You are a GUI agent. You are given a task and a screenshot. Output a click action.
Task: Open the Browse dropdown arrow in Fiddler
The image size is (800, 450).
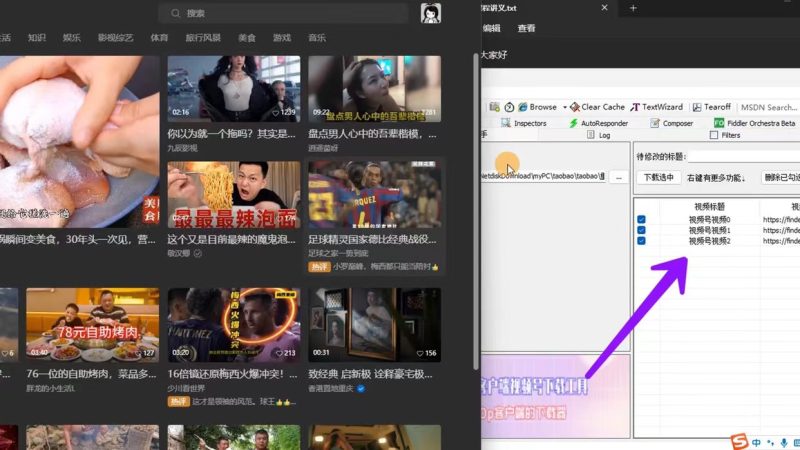[565, 107]
